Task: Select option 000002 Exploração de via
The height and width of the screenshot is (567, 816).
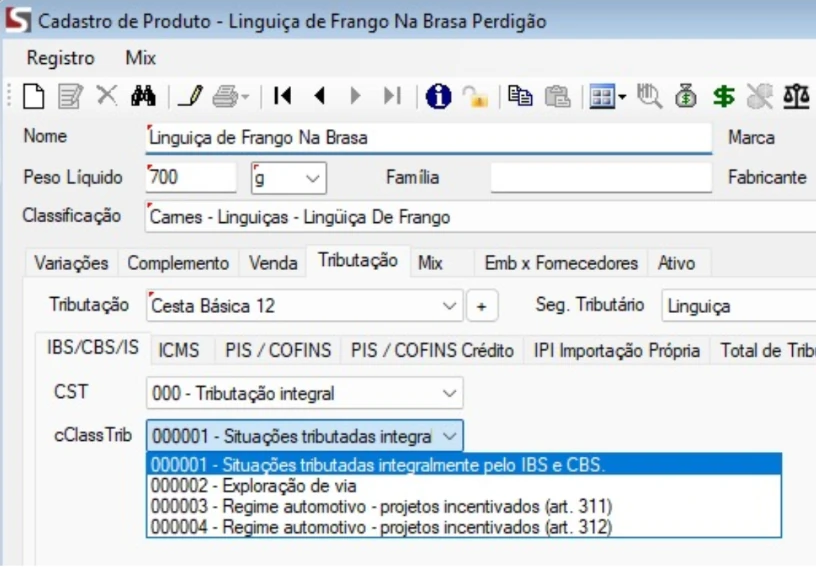Action: (x=464, y=486)
